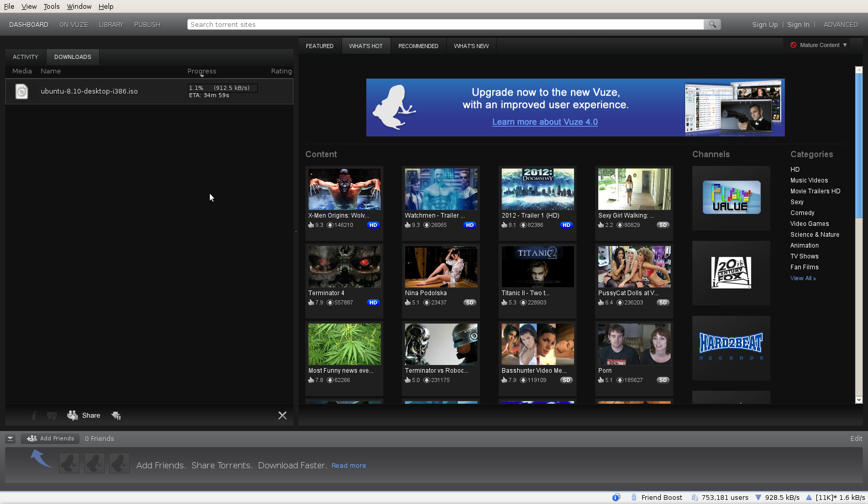Click the Friend Boost status indicator
868x504 pixels.
click(x=657, y=497)
